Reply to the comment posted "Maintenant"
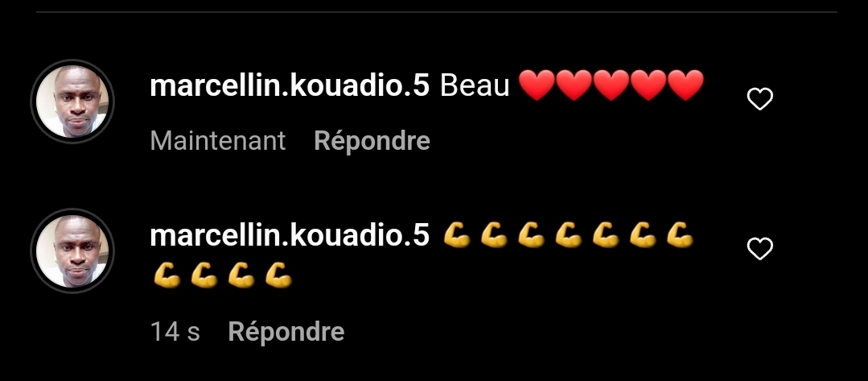This screenshot has width=868, height=381. [372, 141]
